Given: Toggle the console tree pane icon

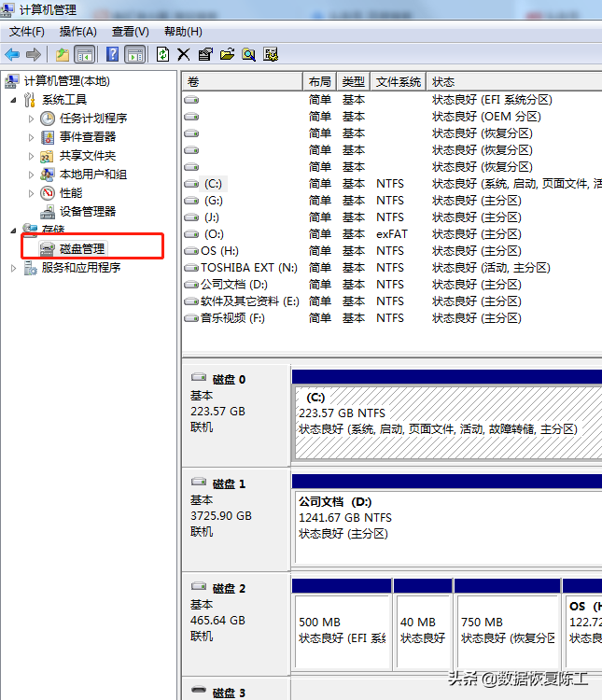Looking at the screenshot, I should coord(85,54).
